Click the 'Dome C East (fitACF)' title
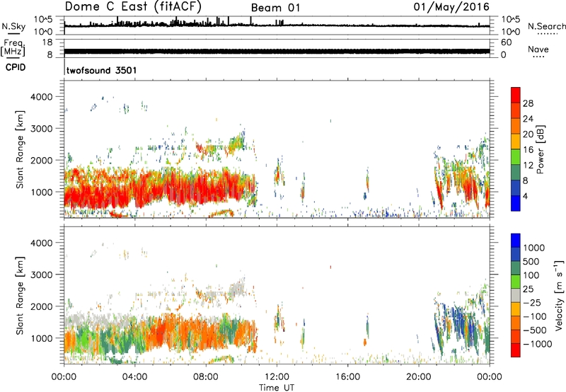The height and width of the screenshot is (392, 566). pos(133,7)
